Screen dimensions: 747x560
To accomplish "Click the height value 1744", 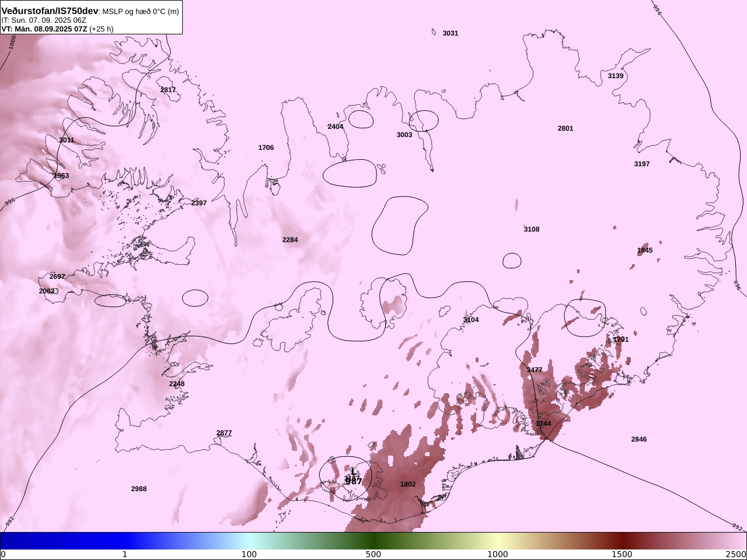I will tap(543, 424).
